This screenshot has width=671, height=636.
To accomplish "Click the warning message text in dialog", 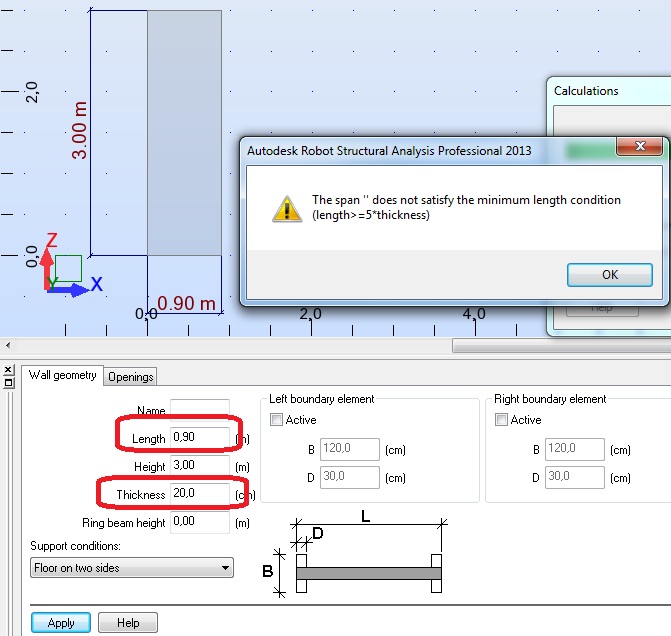I will pos(466,207).
